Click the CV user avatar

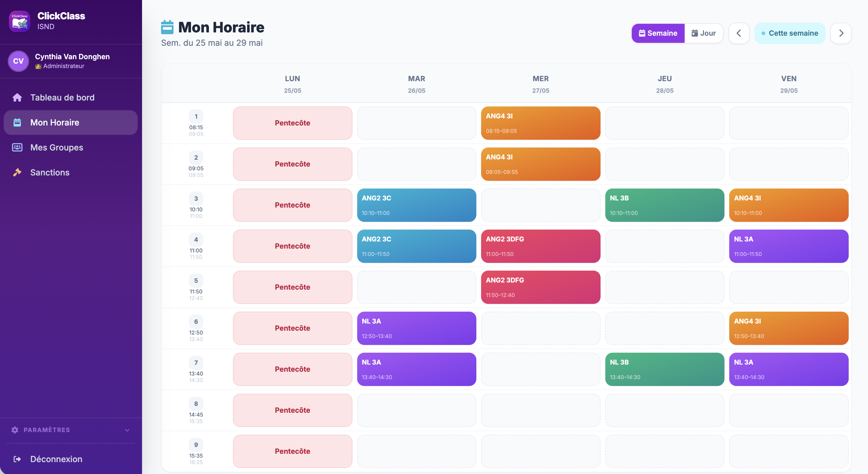pyautogui.click(x=18, y=61)
